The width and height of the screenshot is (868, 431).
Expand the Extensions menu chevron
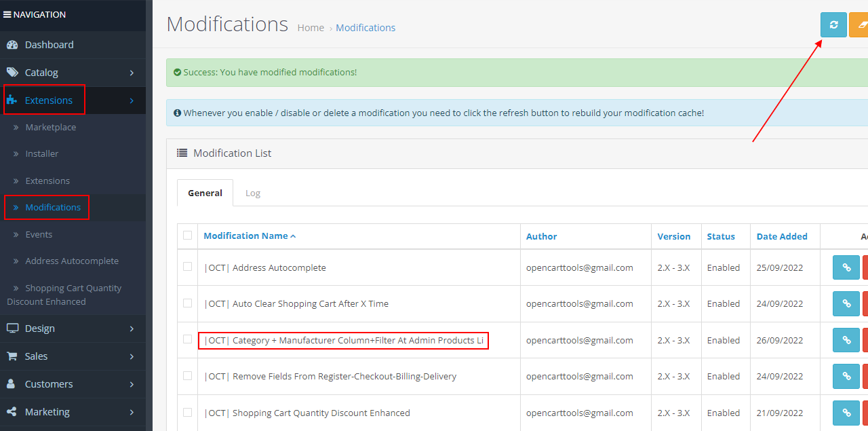click(x=132, y=100)
